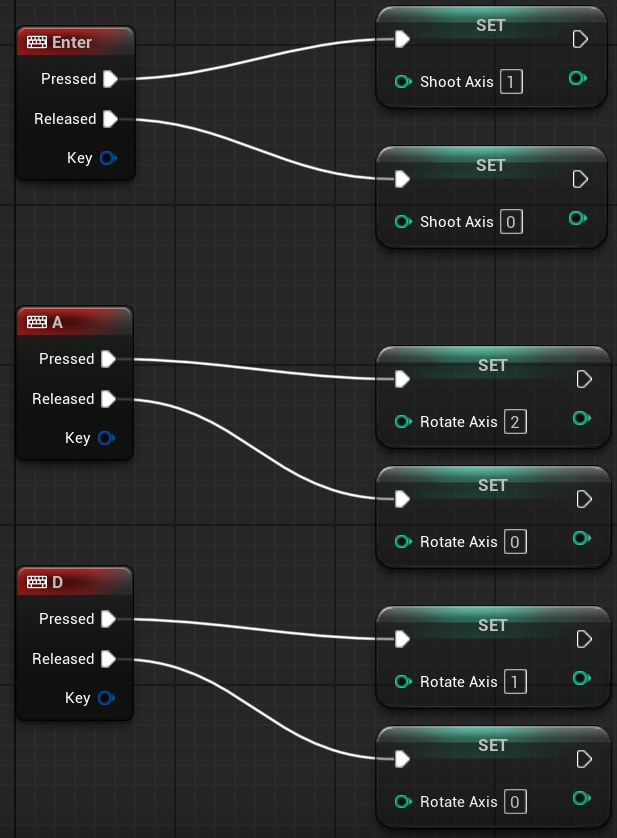Click exec output pin of SET Shoot Axis 0
This screenshot has height=838, width=617.
(580, 179)
